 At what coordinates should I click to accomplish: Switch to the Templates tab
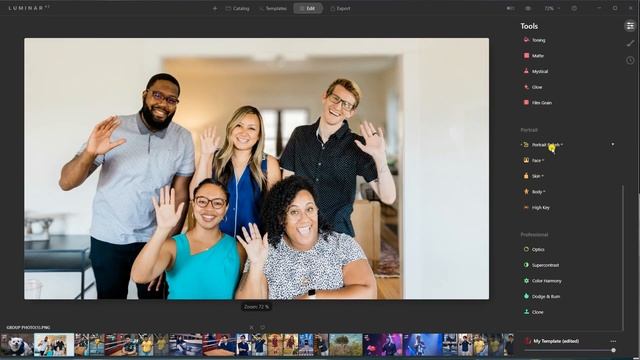click(x=273, y=8)
